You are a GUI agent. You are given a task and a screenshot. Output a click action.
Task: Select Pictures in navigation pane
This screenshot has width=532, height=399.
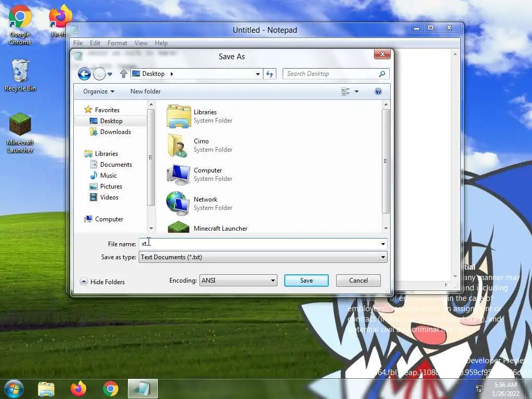pyautogui.click(x=111, y=187)
